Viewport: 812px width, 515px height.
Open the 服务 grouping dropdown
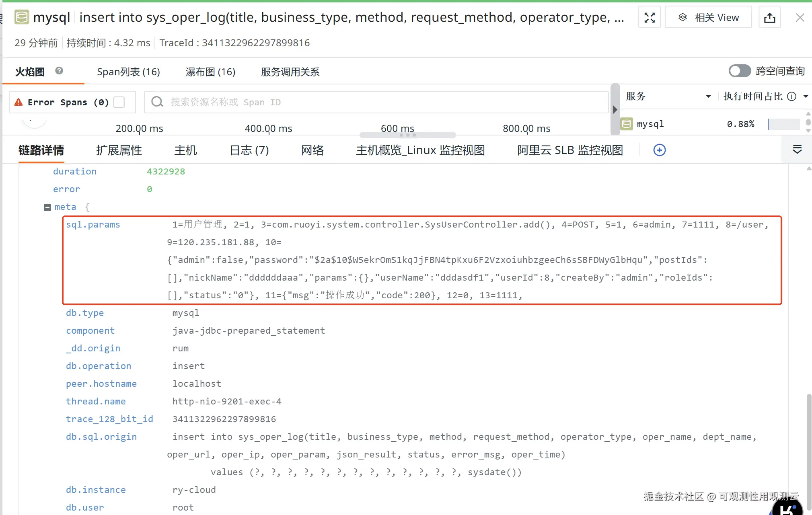708,96
